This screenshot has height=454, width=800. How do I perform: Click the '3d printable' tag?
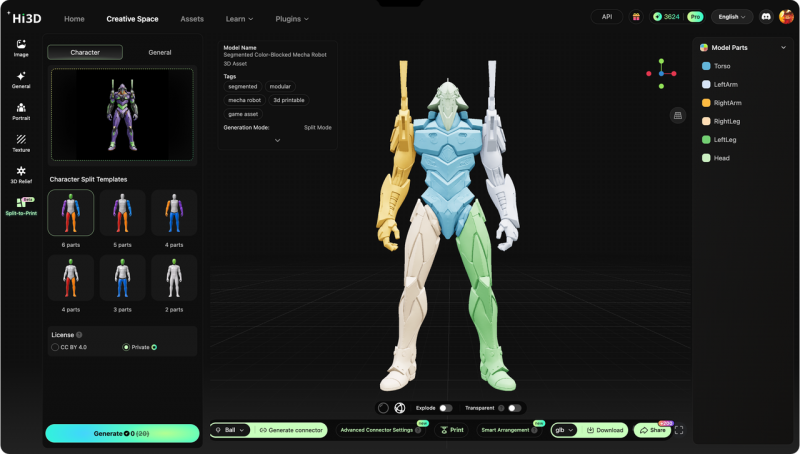pyautogui.click(x=289, y=100)
